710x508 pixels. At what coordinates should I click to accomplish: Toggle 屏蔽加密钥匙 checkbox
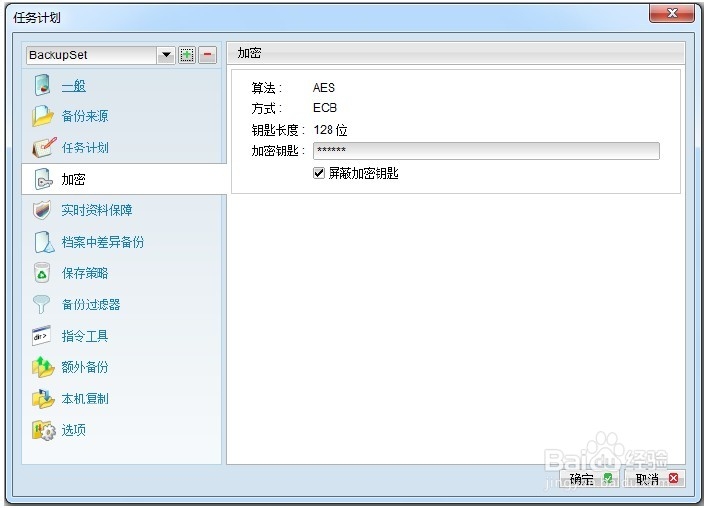point(319,173)
